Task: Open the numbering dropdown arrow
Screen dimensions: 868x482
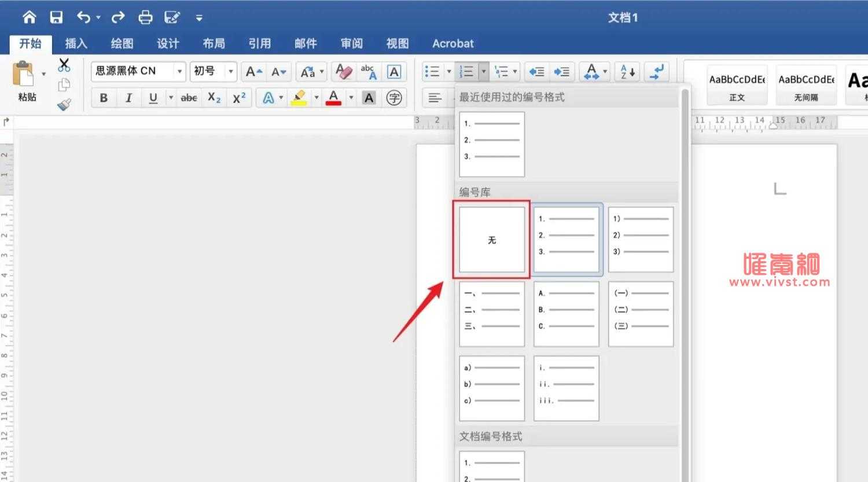Action: click(x=484, y=72)
